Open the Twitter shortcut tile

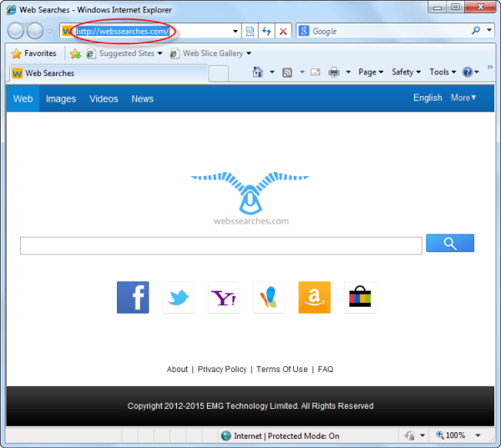(178, 297)
